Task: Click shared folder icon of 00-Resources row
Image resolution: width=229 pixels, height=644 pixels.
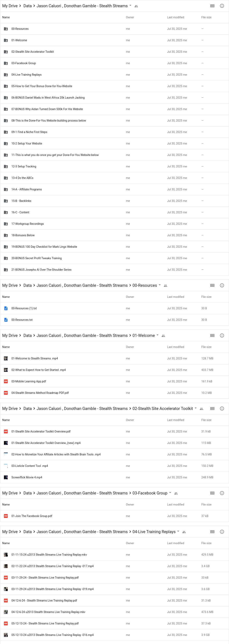Action: (x=6, y=29)
